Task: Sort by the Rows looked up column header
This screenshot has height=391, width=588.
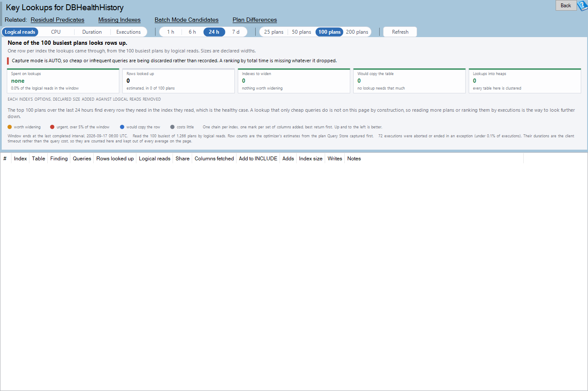Action: [115, 159]
